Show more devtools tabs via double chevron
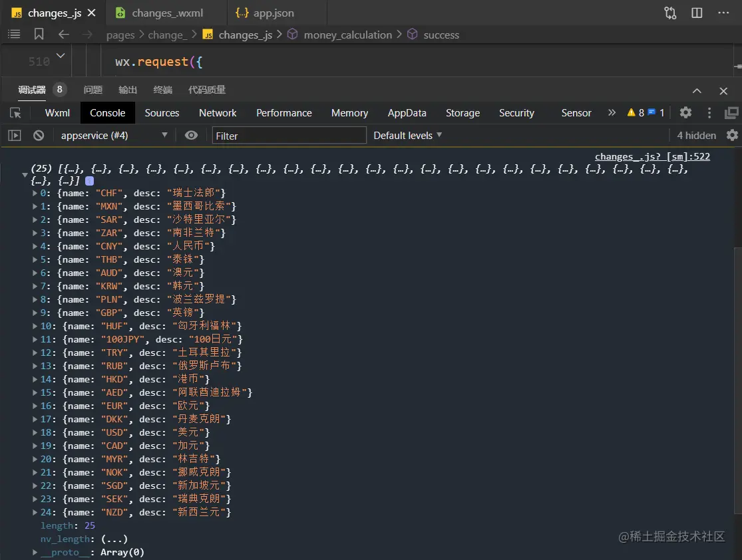This screenshot has width=742, height=560. point(612,112)
